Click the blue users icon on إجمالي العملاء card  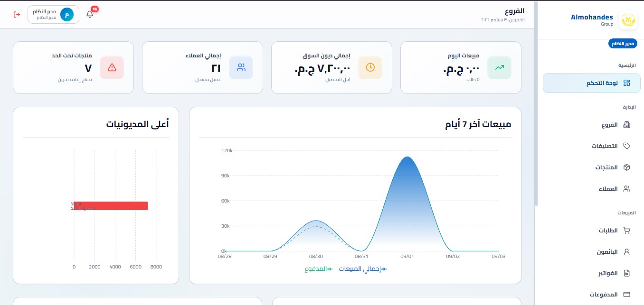click(x=241, y=67)
